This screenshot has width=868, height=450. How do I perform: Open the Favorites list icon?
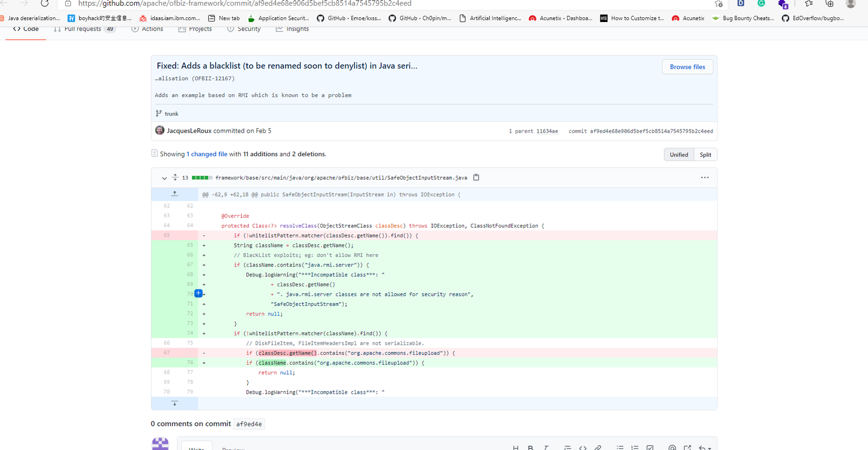tap(809, 3)
